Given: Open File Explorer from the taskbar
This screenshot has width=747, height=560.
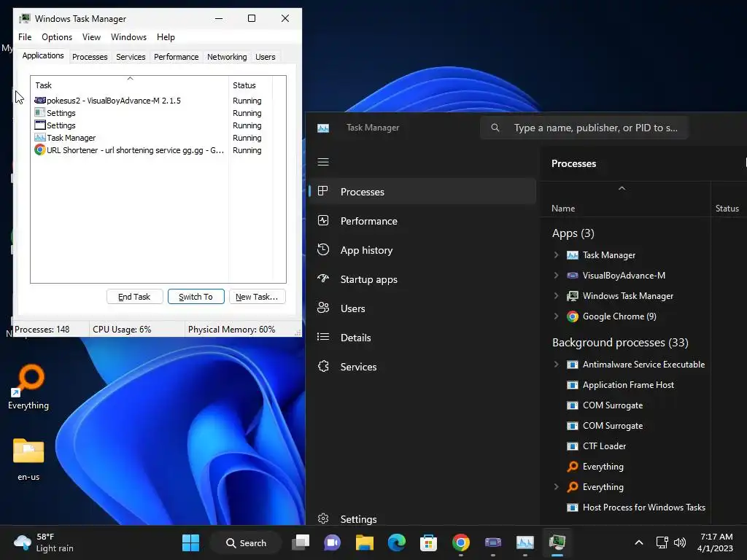Looking at the screenshot, I should [x=365, y=542].
